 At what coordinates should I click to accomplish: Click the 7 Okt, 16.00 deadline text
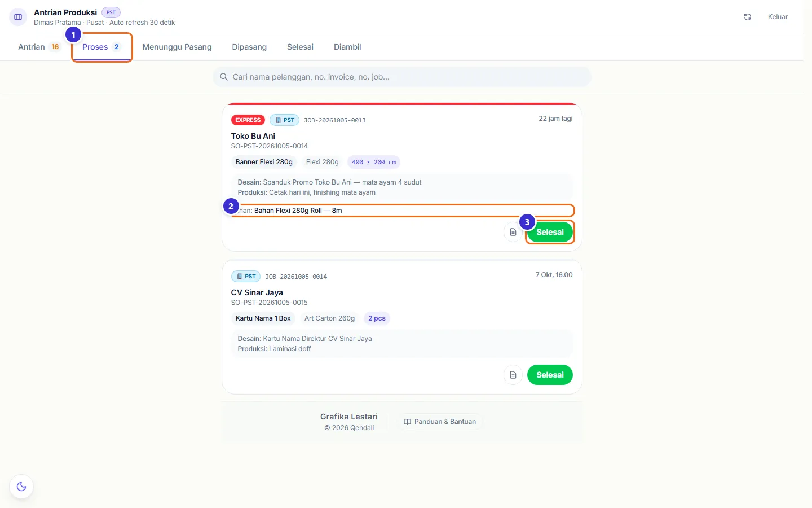(x=554, y=275)
